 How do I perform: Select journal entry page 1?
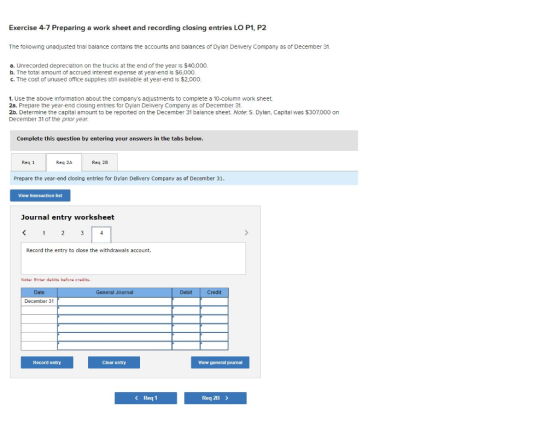coord(44,233)
